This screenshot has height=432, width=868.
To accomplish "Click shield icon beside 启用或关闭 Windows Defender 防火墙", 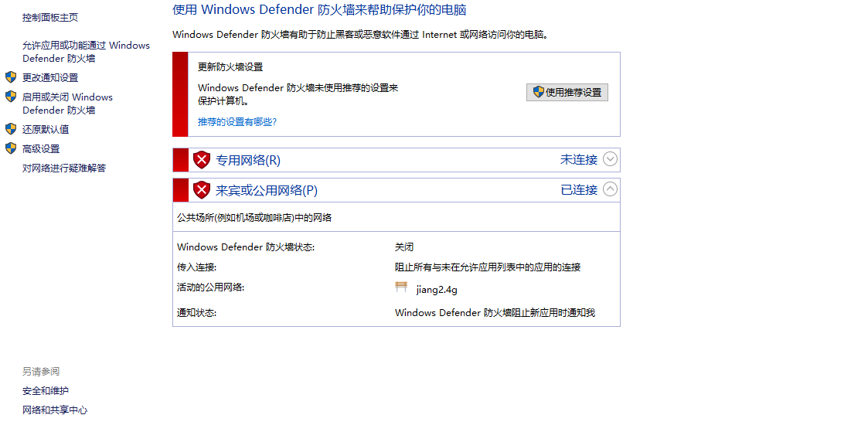I will coord(11,97).
